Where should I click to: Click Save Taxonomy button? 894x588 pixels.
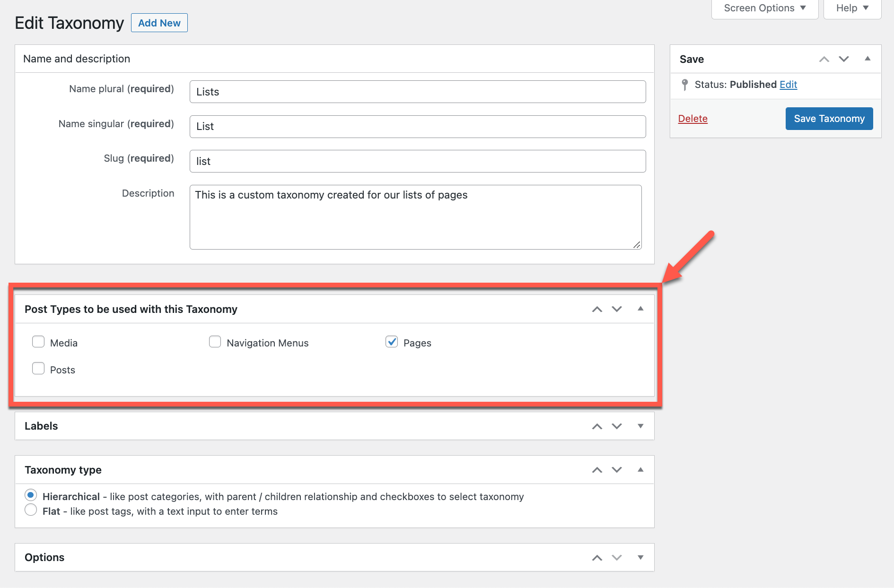[x=829, y=119]
